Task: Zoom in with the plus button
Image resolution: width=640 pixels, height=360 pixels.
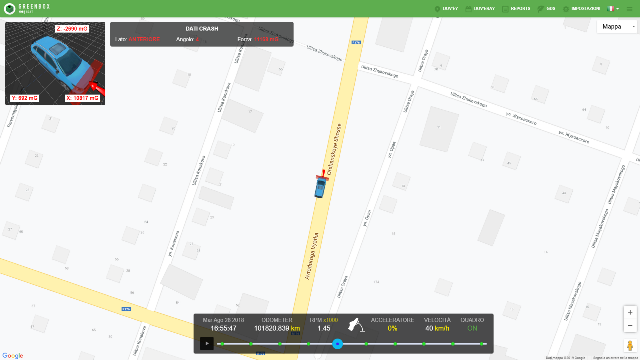Action: [x=630, y=312]
